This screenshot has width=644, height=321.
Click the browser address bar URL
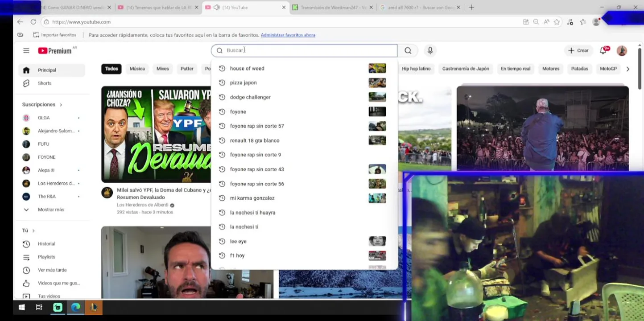point(81,22)
